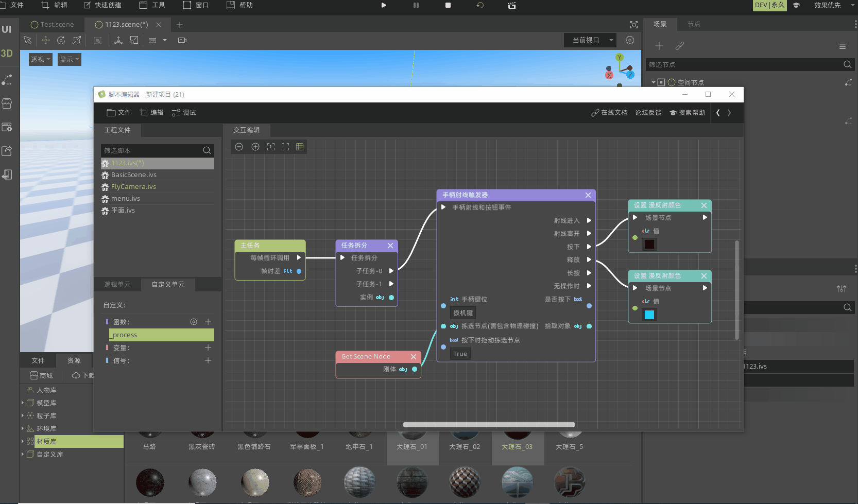Image resolution: width=858 pixels, height=504 pixels.
Task: Open the store icon in left sidebar
Action: pos(7,103)
